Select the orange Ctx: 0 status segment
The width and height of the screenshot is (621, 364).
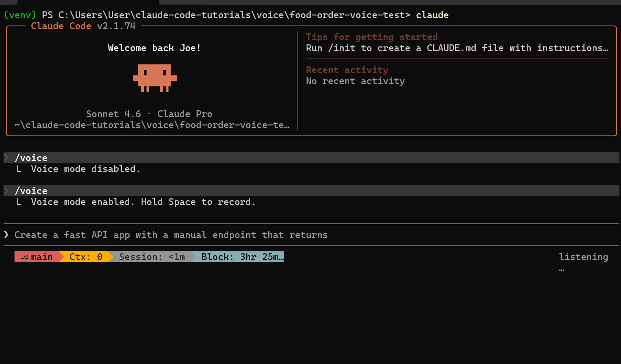point(86,257)
